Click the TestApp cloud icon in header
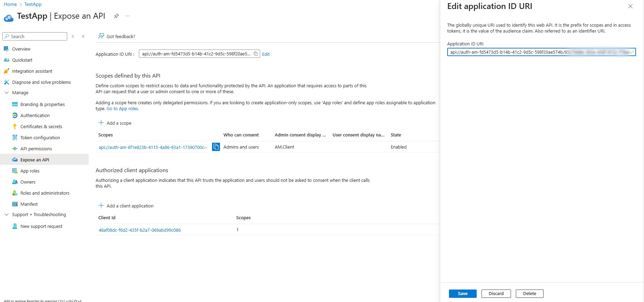 point(9,17)
